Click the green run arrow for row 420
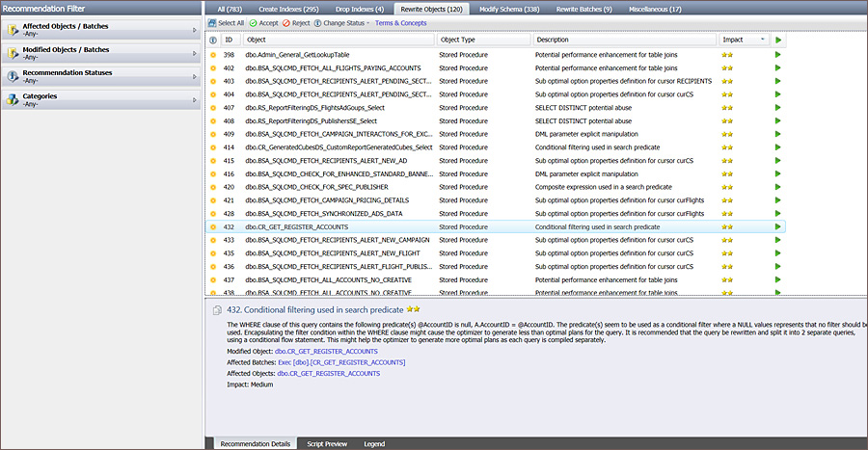 coord(777,187)
